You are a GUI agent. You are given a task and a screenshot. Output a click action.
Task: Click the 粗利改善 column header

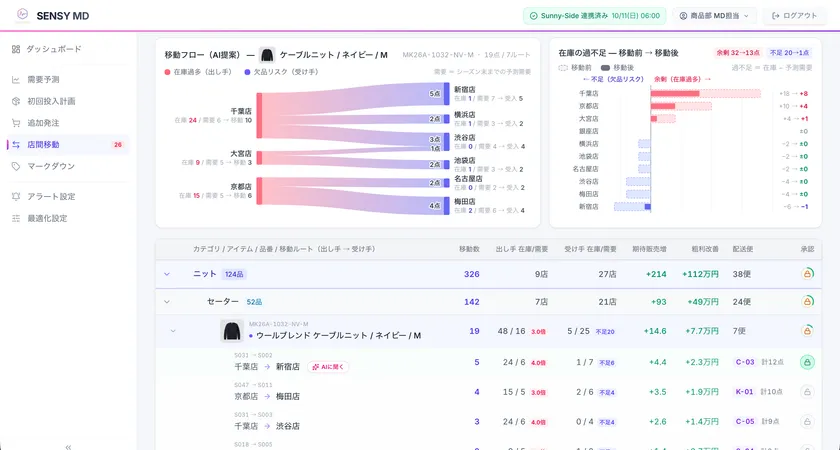(x=705, y=249)
